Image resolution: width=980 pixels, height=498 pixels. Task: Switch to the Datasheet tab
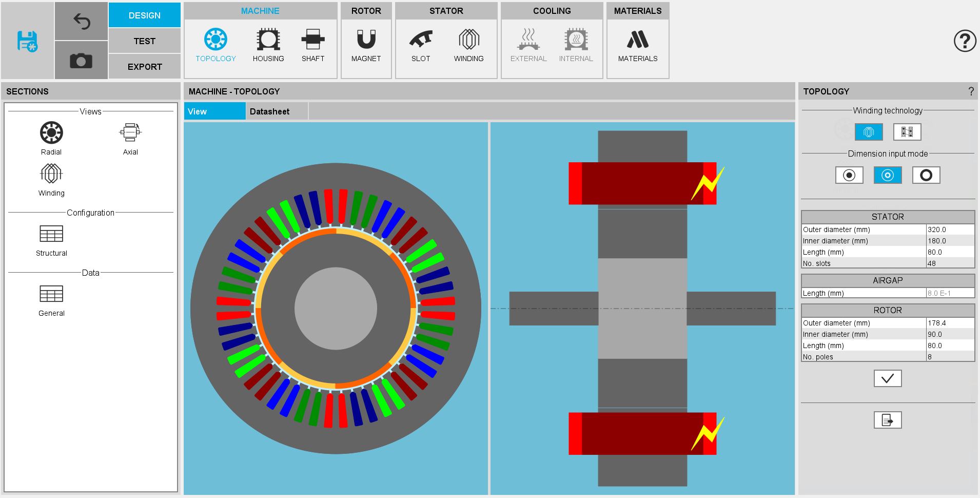coord(269,111)
